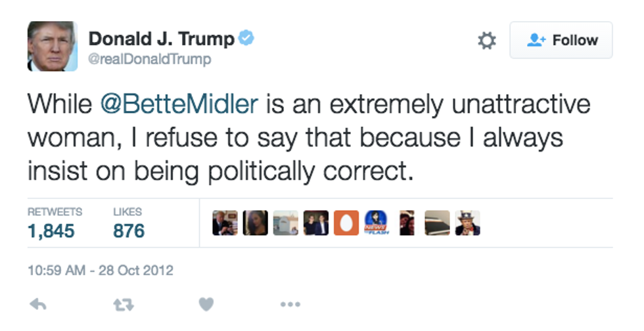Image resolution: width=644 pixels, height=331 pixels.
Task: Open the News Flash avatar profile
Action: coord(377,223)
